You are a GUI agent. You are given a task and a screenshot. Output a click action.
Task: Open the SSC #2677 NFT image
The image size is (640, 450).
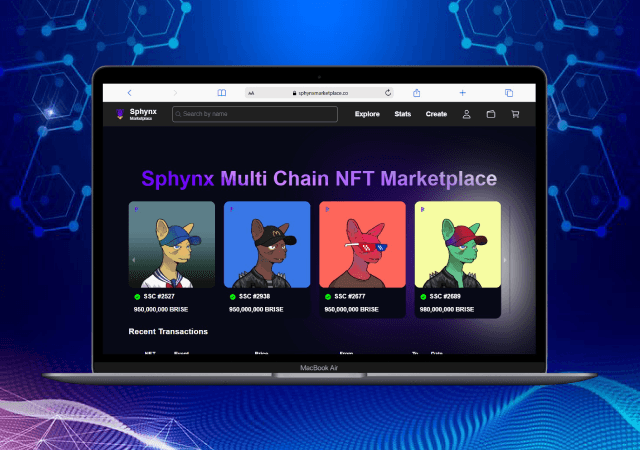coord(362,245)
